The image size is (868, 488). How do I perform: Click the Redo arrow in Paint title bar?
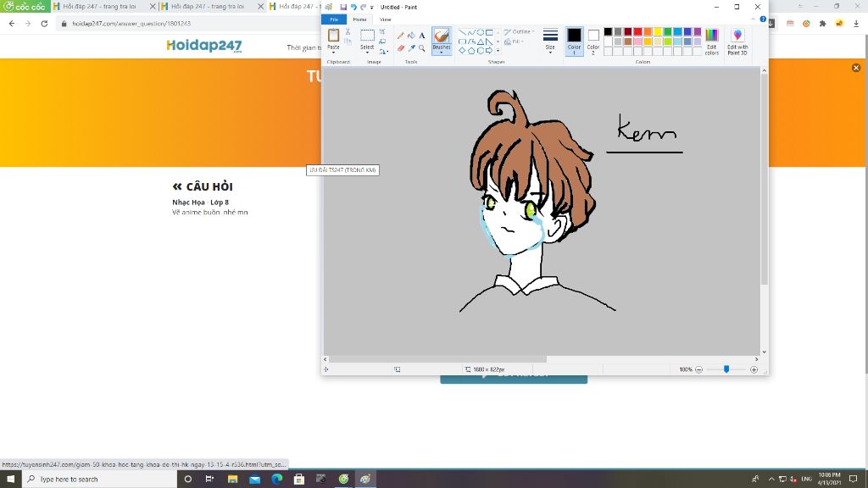[363, 7]
